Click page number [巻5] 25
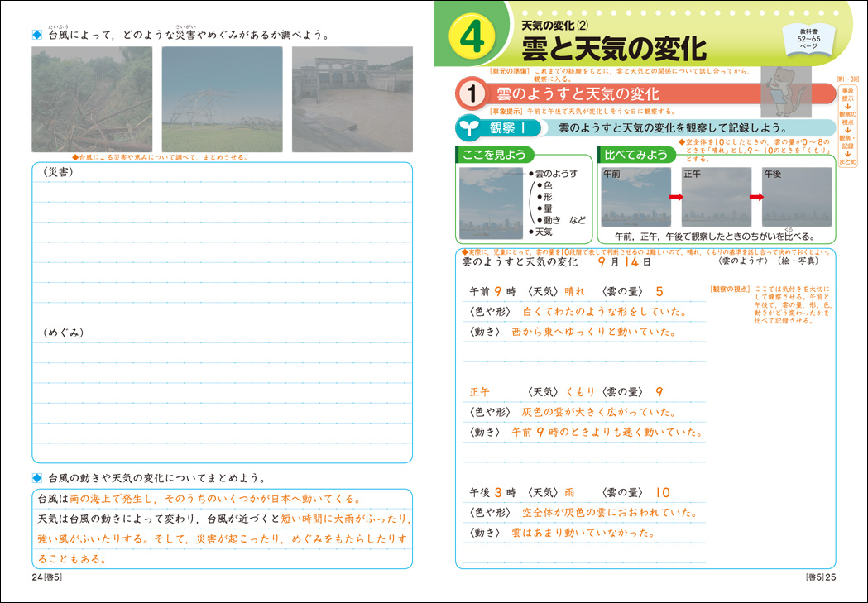 [821, 577]
